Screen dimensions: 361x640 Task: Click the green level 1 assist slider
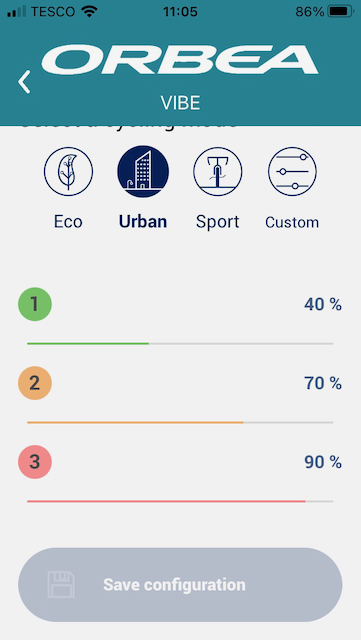180,344
